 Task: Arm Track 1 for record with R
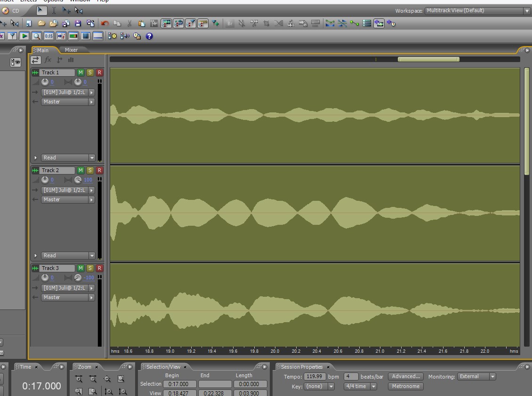coord(99,72)
